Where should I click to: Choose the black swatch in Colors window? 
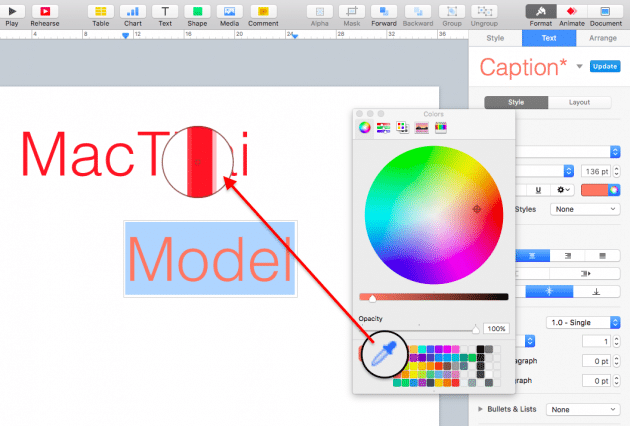481,349
